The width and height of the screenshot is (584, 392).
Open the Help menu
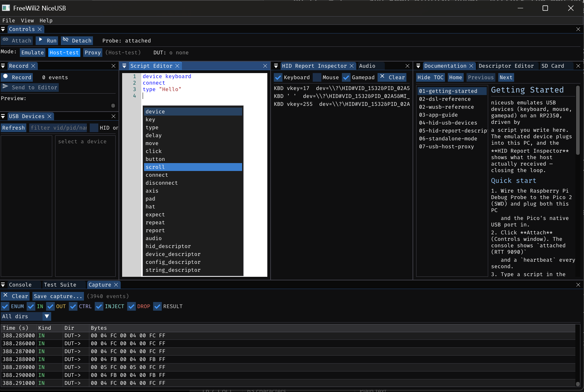(46, 21)
